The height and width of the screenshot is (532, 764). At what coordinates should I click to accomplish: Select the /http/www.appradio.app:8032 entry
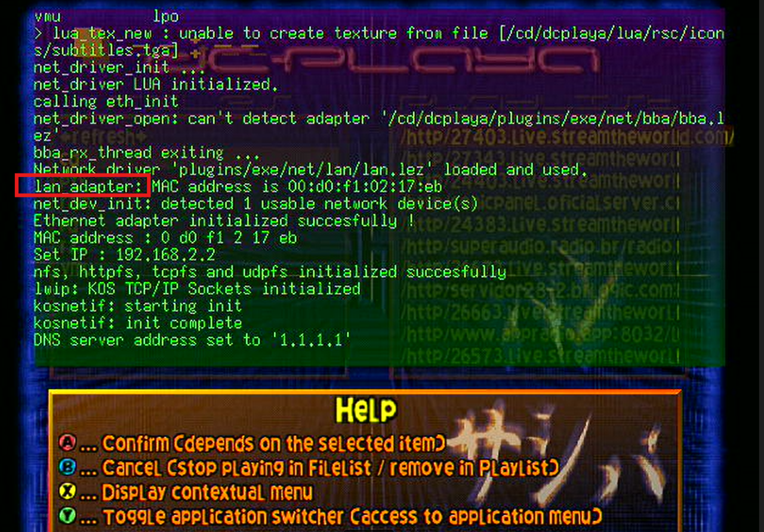[540, 334]
